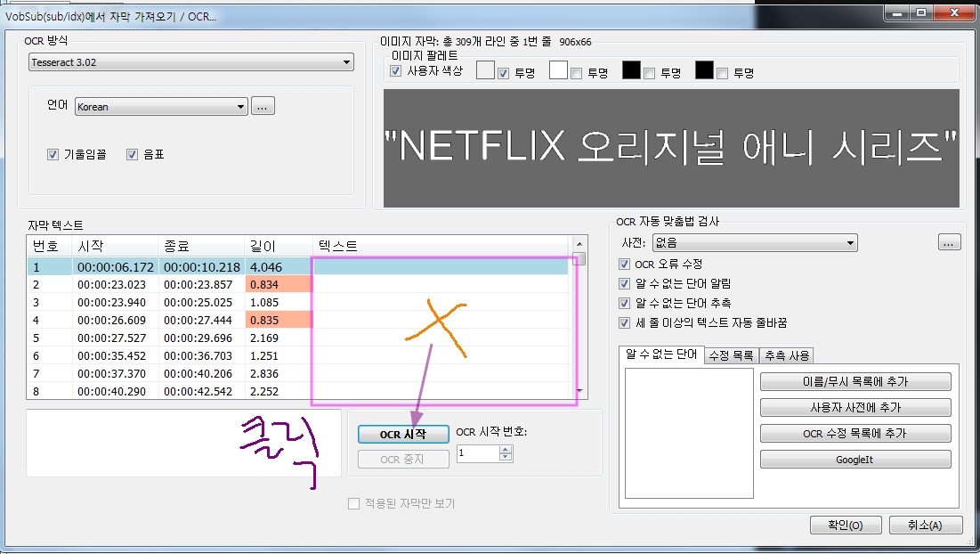Viewport: 980px width, 554px height.
Task: Click the second white palette swatch
Action: point(558,70)
